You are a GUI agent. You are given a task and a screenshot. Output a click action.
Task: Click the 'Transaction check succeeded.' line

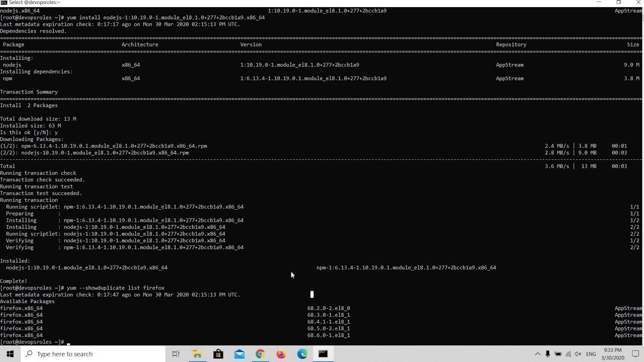click(x=42, y=180)
